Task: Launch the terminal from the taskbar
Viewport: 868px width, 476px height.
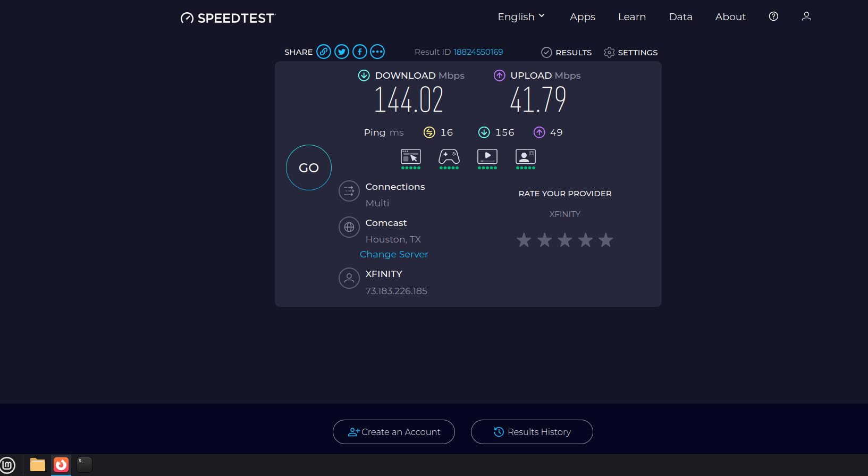Action: (85, 465)
